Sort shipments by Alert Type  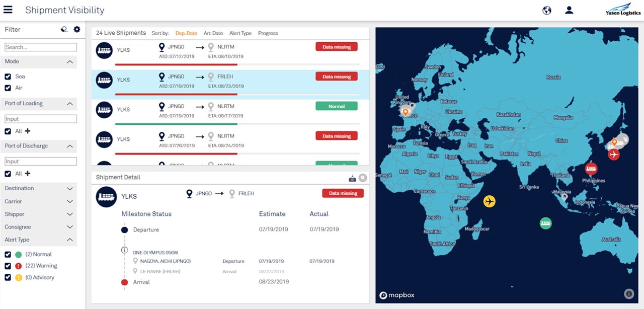click(x=240, y=33)
